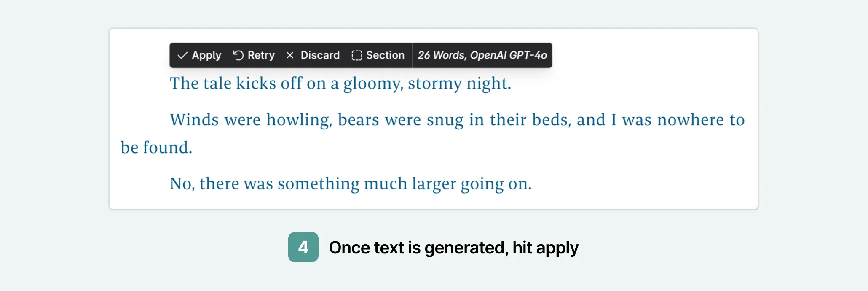Apply the generated text
The width and height of the screenshot is (868, 291).
pos(206,55)
